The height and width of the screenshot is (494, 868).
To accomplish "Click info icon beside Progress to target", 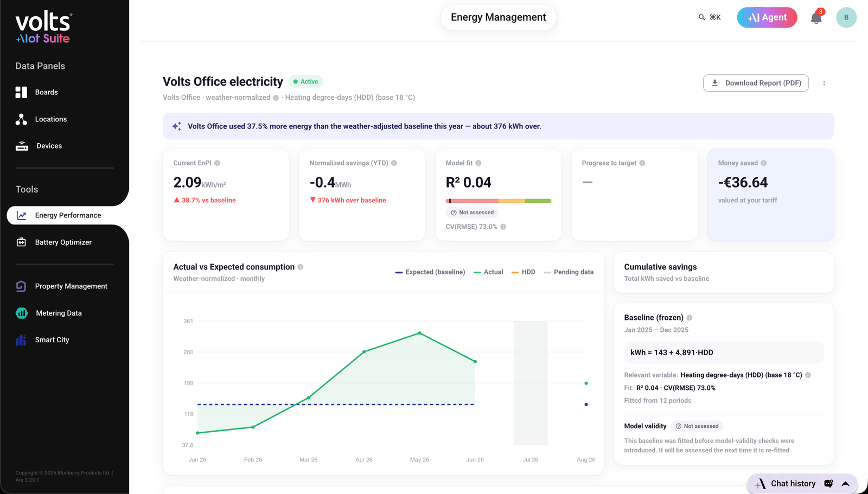I will tap(642, 163).
